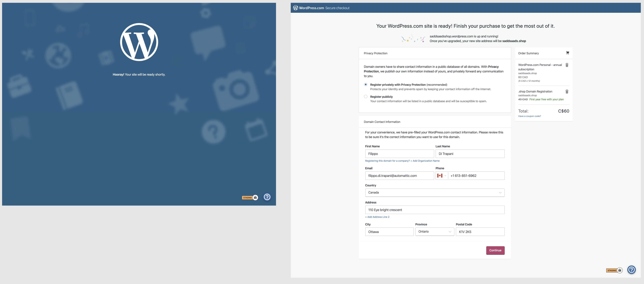The height and width of the screenshot is (284, 644).
Task: Click the Add Address Line 2 link
Action: pos(377,217)
